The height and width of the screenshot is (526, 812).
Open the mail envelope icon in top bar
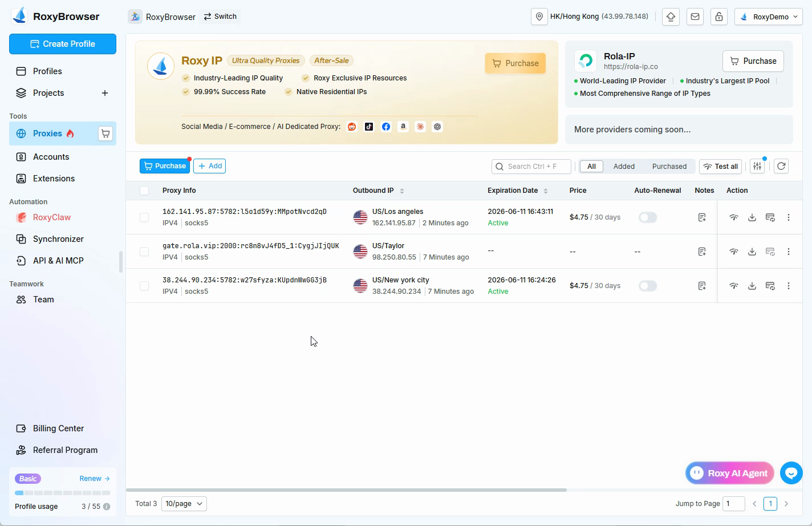tap(695, 17)
